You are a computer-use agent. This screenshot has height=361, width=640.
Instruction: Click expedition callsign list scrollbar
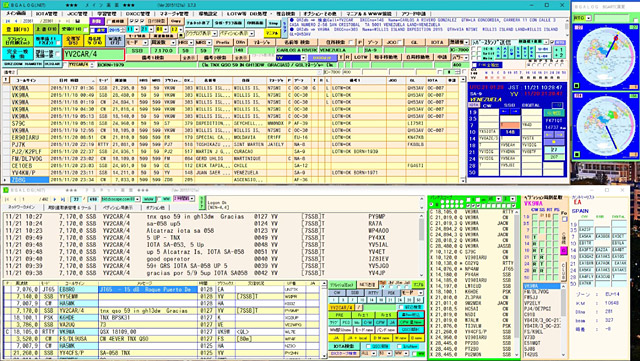coord(564,320)
